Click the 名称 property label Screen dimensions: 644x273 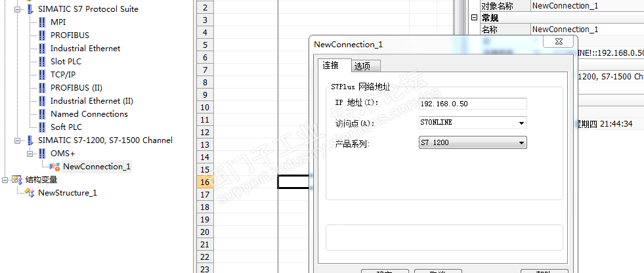point(490,29)
